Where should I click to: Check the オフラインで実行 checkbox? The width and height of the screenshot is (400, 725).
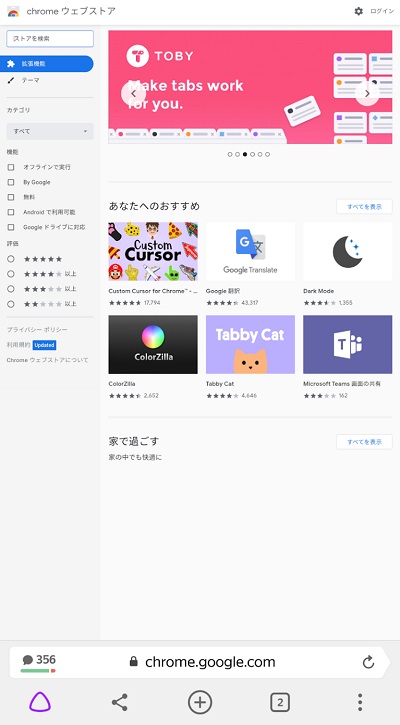click(11, 167)
